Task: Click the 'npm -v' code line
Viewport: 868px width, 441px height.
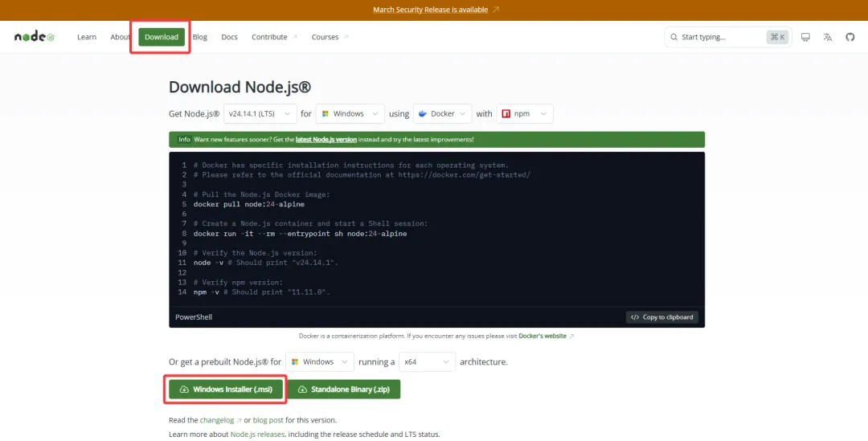Action: point(261,292)
